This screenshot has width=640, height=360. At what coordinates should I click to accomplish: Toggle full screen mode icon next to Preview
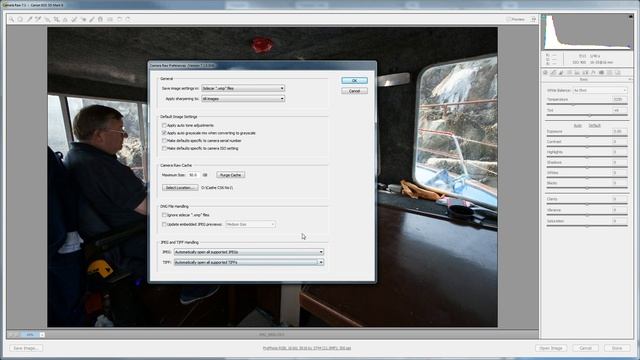[533, 19]
